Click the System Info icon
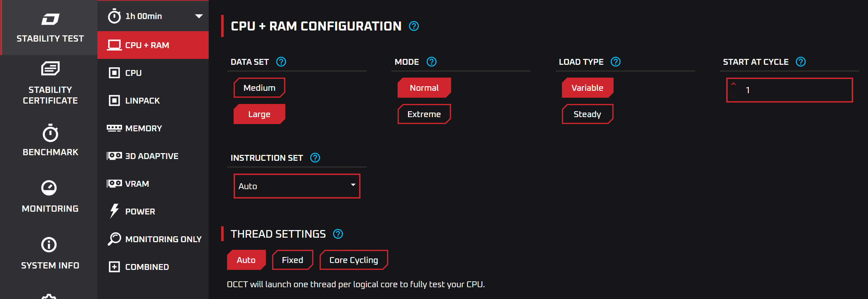 49,245
